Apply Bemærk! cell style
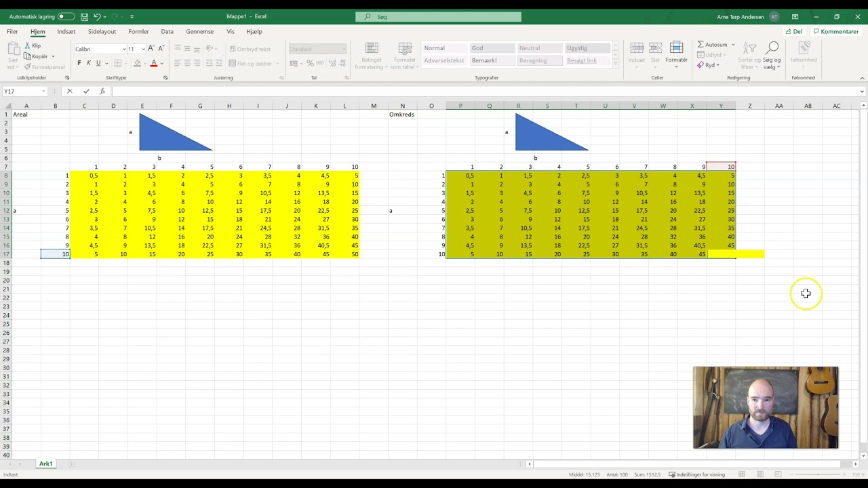This screenshot has width=868, height=488. (492, 60)
